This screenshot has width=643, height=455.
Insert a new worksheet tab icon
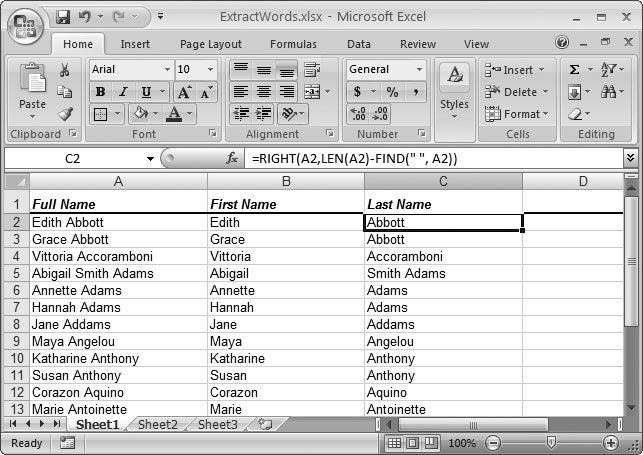(x=266, y=424)
